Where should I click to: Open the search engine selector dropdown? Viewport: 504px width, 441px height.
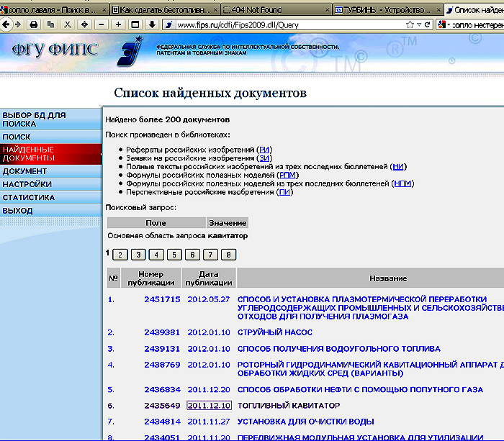[444, 24]
